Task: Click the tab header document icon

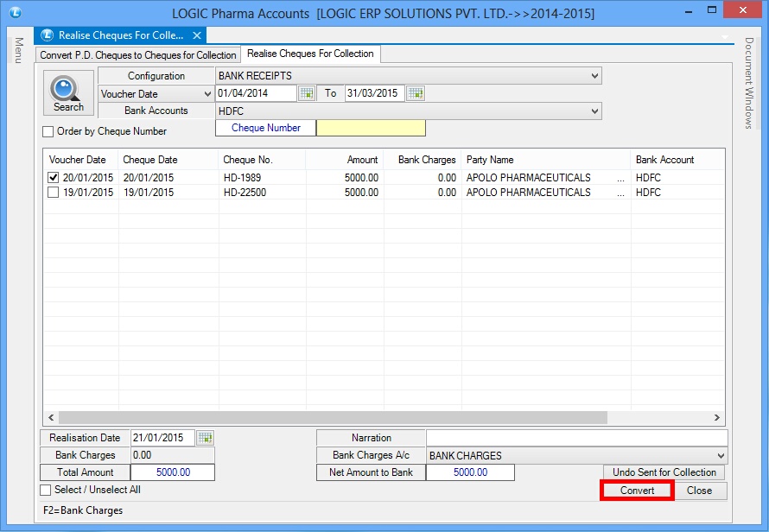Action: (48, 35)
